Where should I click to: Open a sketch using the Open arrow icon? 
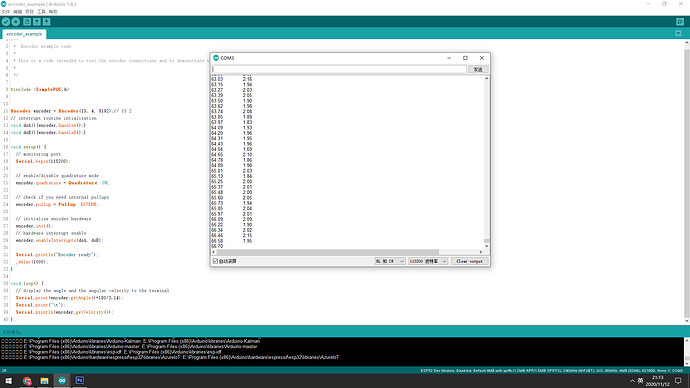point(37,22)
